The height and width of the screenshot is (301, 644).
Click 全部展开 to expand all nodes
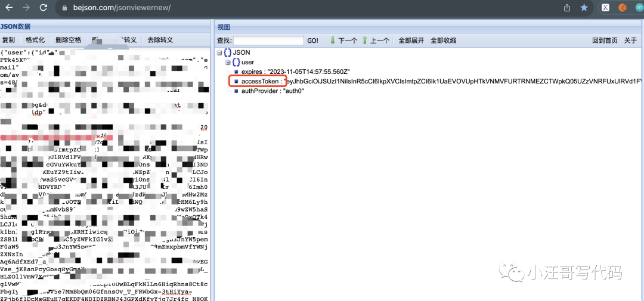(411, 41)
